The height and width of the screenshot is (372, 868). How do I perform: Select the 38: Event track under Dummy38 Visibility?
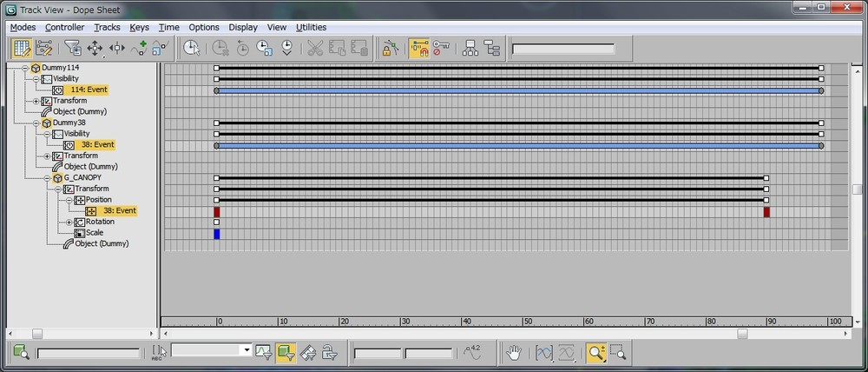coord(97,144)
